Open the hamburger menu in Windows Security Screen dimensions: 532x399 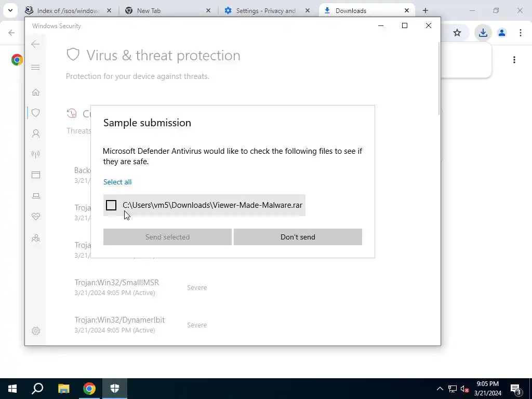click(x=36, y=67)
